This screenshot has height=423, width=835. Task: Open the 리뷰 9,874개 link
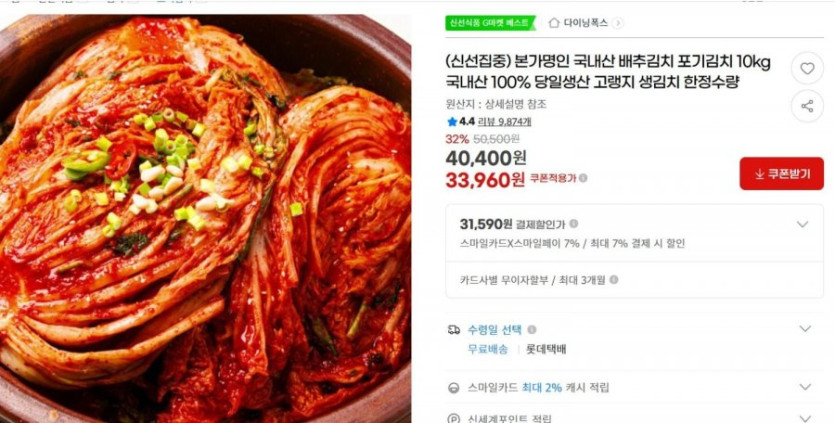(x=504, y=122)
